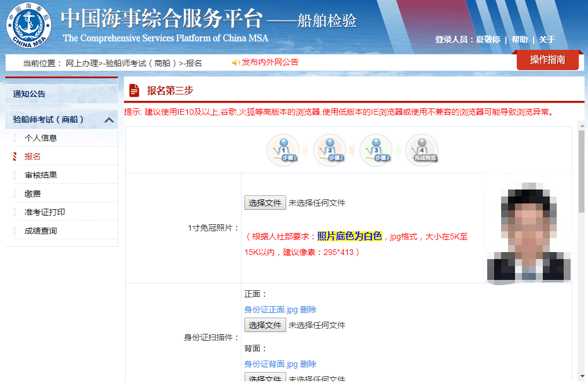
Task: Click the Step 2 wizard icon
Action: pos(329,150)
